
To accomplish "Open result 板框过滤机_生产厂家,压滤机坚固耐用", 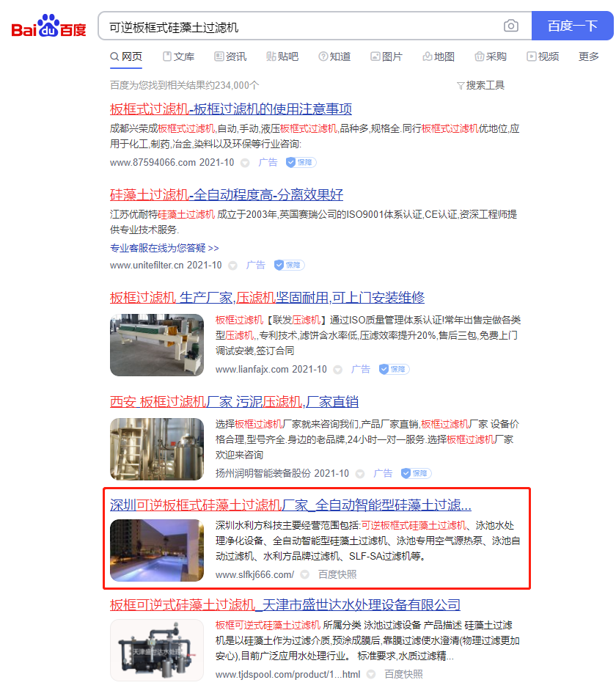I will pyautogui.click(x=267, y=298).
